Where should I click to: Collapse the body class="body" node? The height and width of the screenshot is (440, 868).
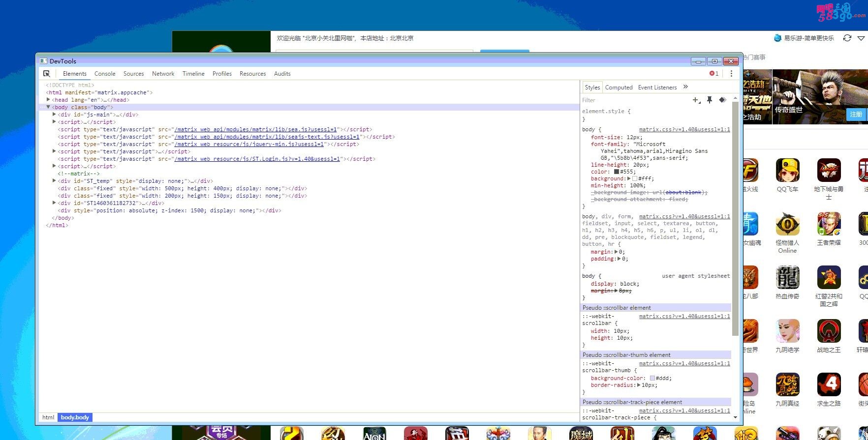pyautogui.click(x=48, y=107)
